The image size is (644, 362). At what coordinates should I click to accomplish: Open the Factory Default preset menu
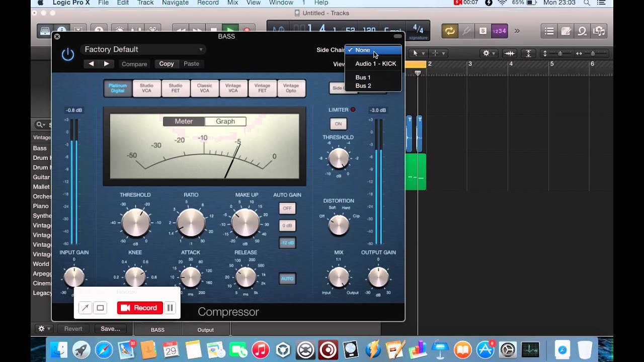143,49
